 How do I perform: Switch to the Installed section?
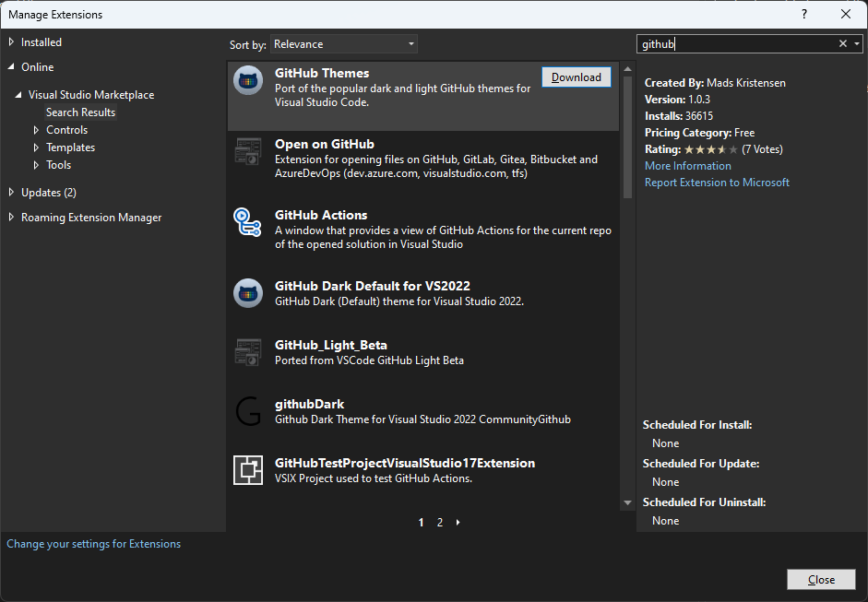[41, 41]
